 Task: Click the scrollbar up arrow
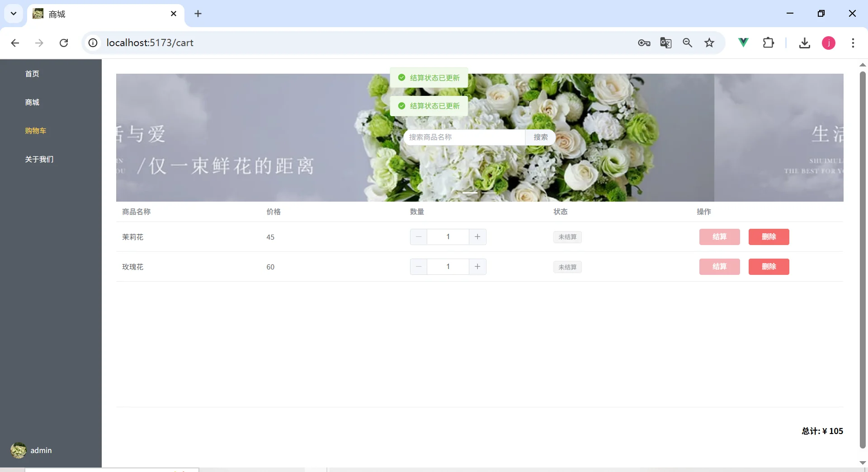863,65
